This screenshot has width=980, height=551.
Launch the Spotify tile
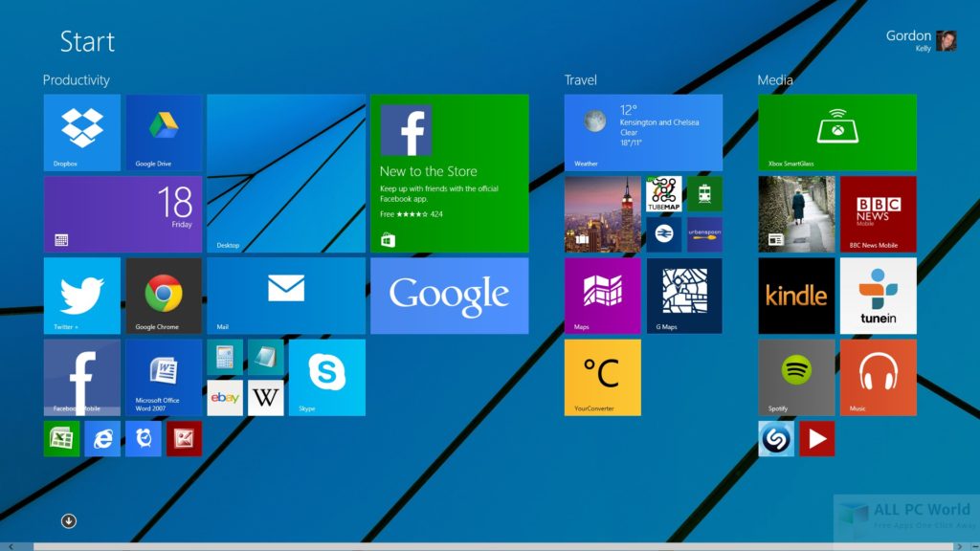click(x=796, y=377)
